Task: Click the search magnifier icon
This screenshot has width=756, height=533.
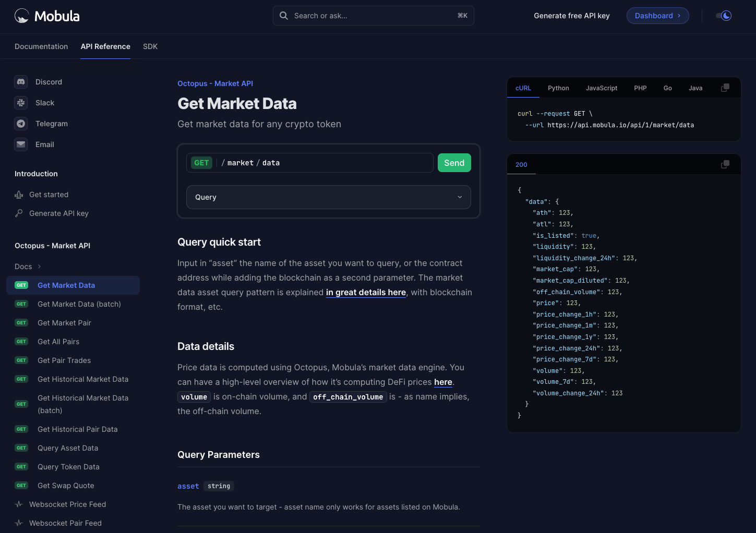Action: 284,16
